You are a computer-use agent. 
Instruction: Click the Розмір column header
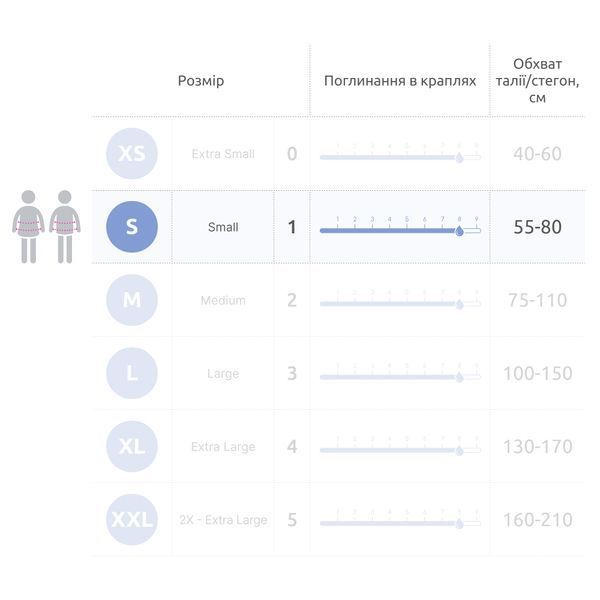(x=201, y=81)
